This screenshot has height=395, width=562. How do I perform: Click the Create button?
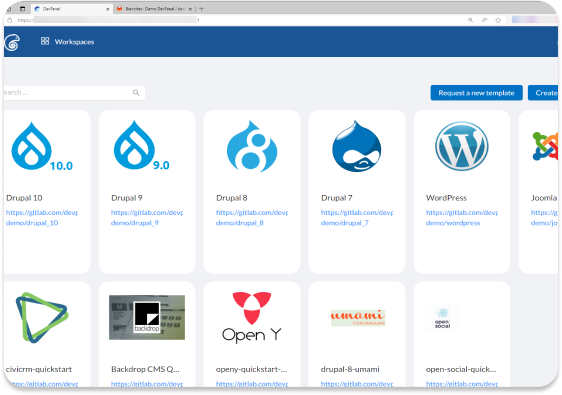(x=543, y=93)
